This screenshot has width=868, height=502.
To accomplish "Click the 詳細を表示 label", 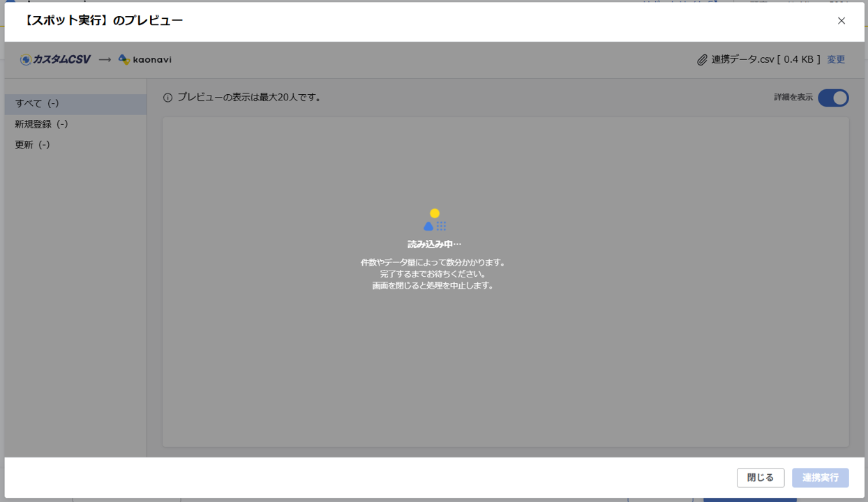I will (793, 98).
